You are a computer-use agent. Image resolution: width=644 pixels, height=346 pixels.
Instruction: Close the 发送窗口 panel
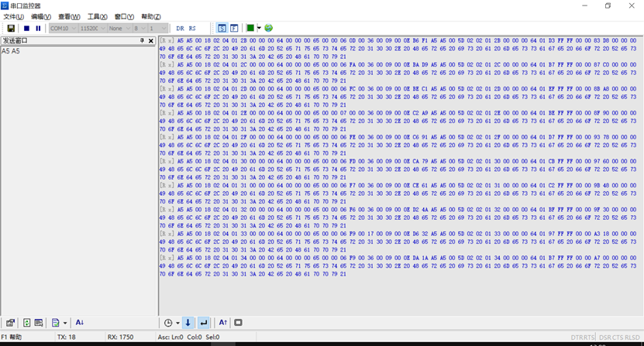click(151, 40)
